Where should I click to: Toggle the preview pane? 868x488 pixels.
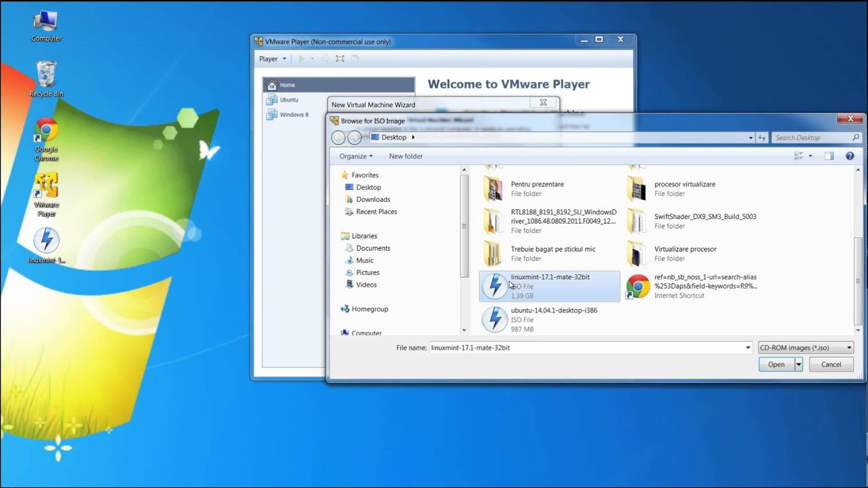[x=829, y=157]
